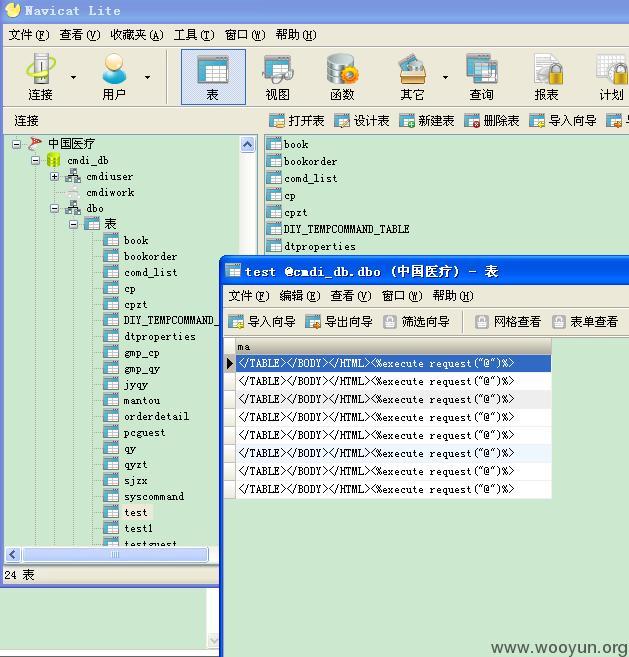Click 删除表 (Delete Table) button

492,121
